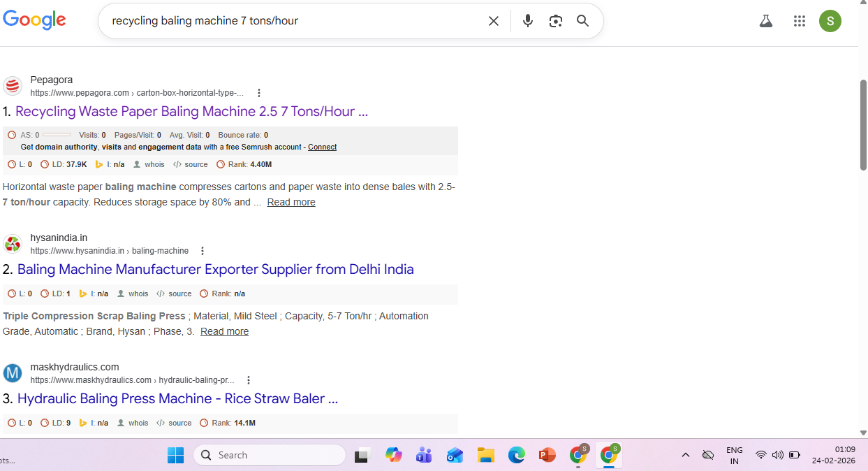868x471 pixels.
Task: Open Recycling Waste Paper Baling Machine result
Action: pyautogui.click(x=191, y=111)
